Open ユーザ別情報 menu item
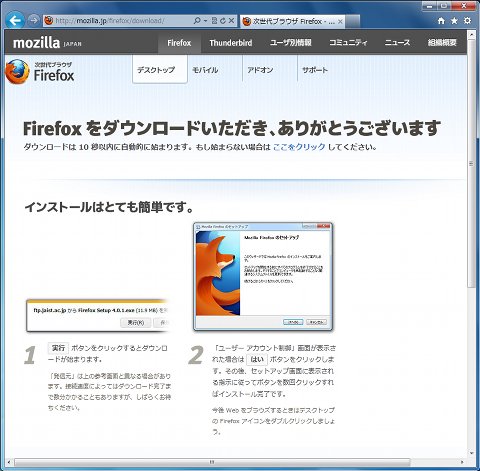This screenshot has height=471, width=480. (x=291, y=43)
